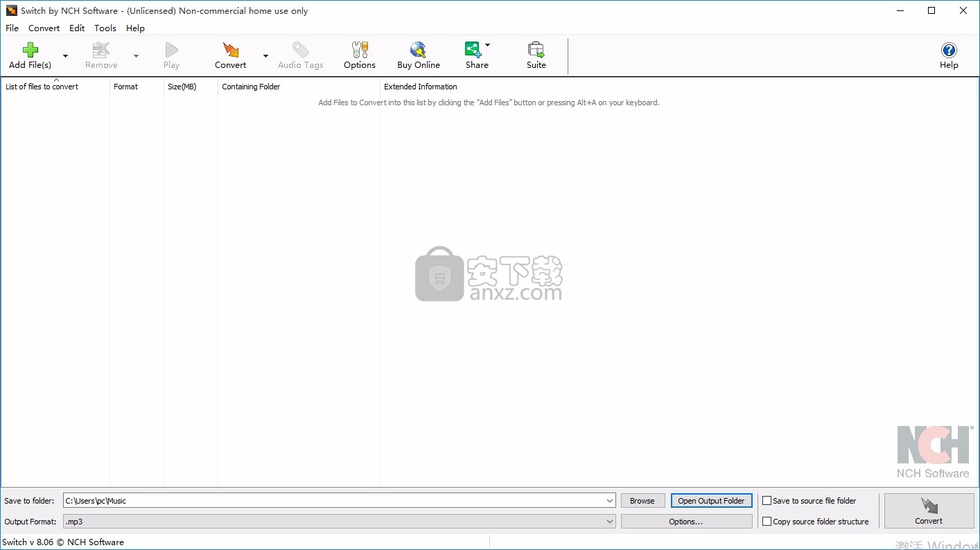The image size is (980, 550).
Task: Click the Switch app icon in title bar
Action: [x=11, y=10]
